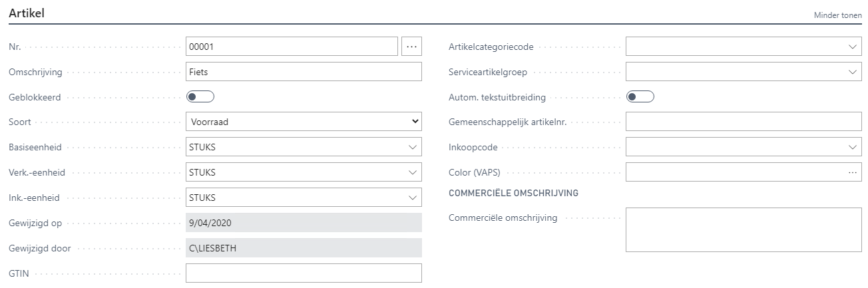
Task: Focus the GTIN input field
Action: (x=304, y=273)
